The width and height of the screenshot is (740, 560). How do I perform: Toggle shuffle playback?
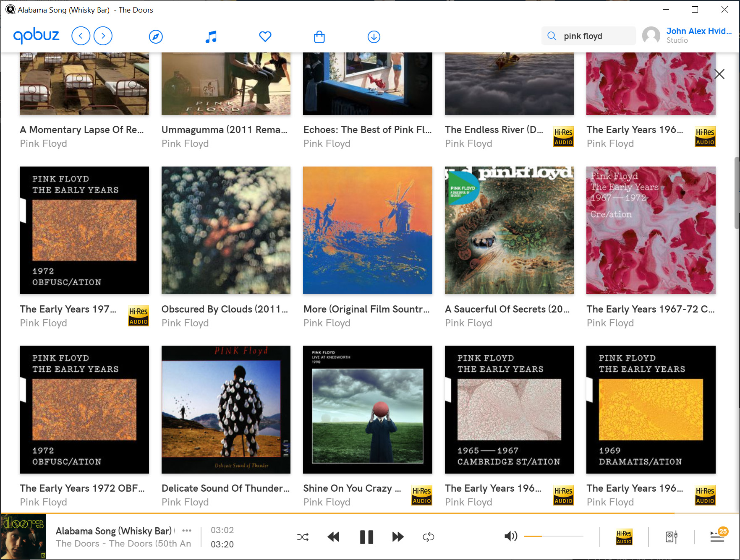(x=303, y=537)
